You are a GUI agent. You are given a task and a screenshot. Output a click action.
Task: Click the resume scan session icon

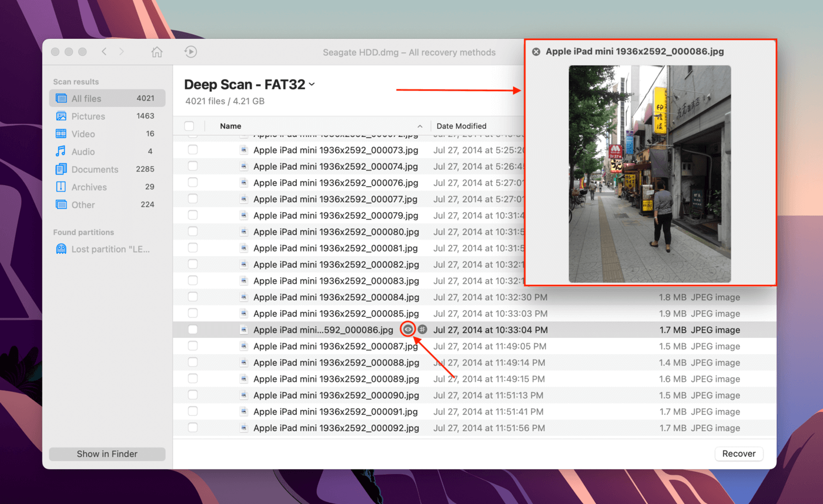click(190, 52)
